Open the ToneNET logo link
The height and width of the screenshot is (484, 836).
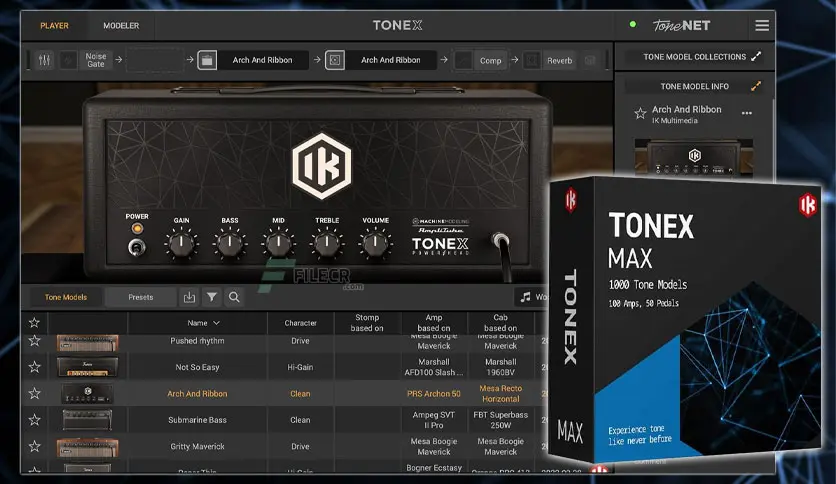681,25
